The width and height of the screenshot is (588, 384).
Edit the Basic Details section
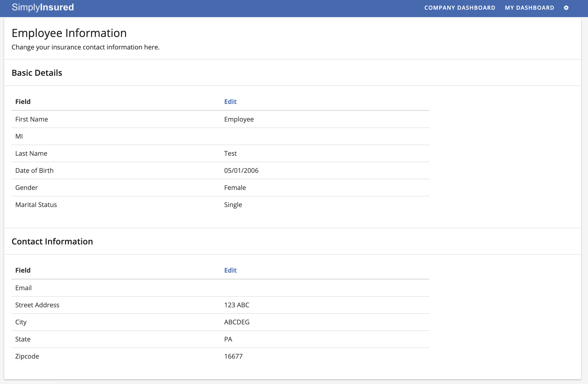coord(230,101)
